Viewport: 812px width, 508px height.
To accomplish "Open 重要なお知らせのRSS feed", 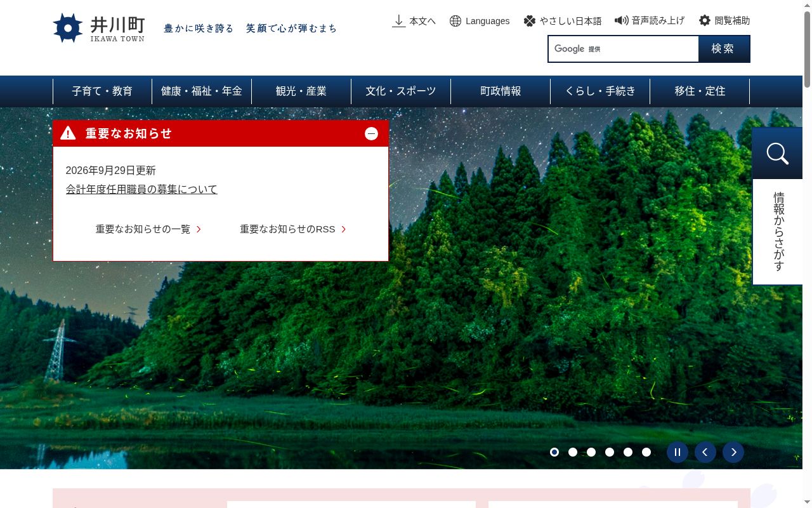I will coord(293,229).
